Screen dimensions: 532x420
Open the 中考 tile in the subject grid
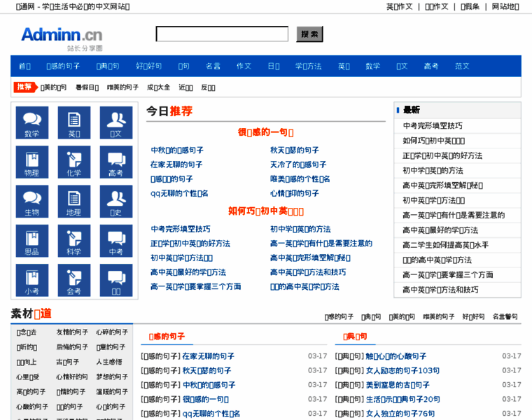(x=116, y=241)
